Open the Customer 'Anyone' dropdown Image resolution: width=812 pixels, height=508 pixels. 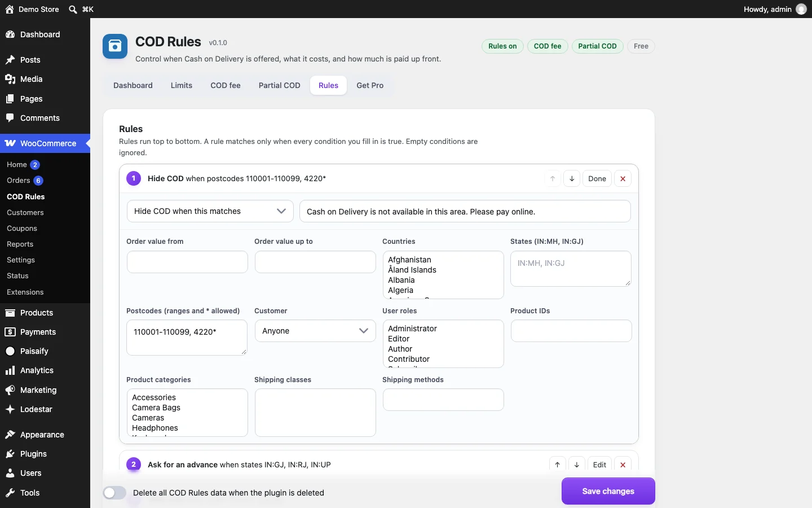coord(315,331)
